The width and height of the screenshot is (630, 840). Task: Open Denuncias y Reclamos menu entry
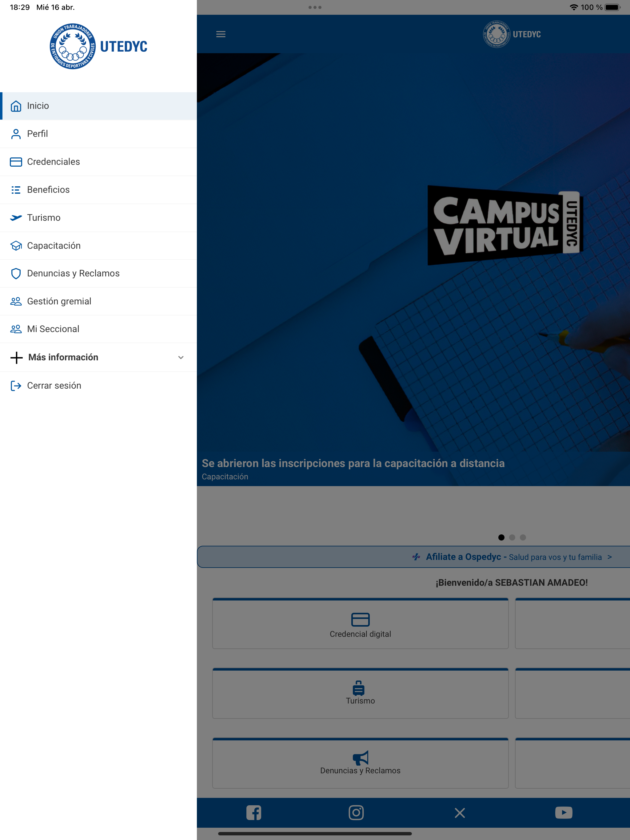(98, 273)
